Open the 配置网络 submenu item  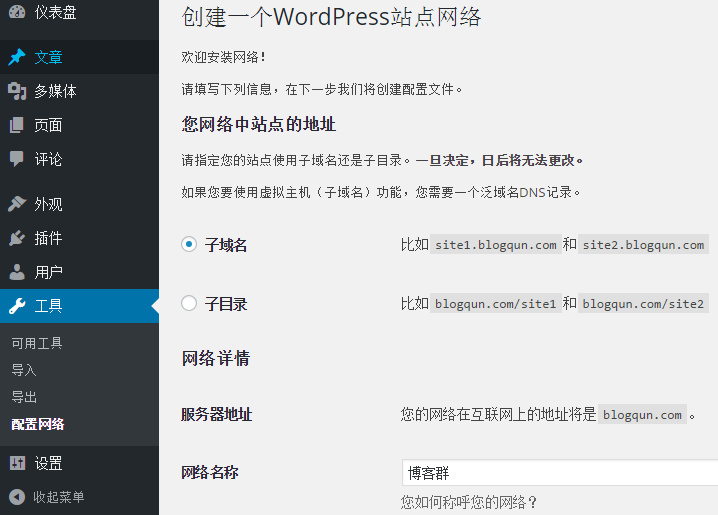38,424
